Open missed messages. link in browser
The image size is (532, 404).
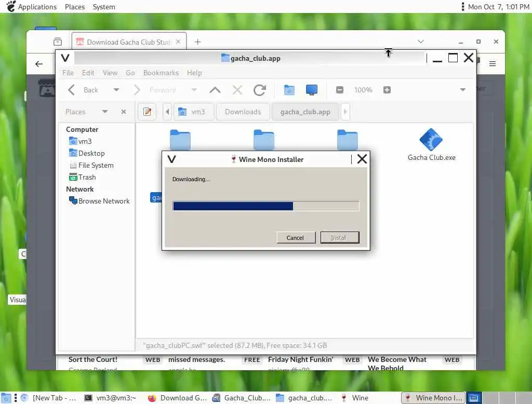pos(196,359)
